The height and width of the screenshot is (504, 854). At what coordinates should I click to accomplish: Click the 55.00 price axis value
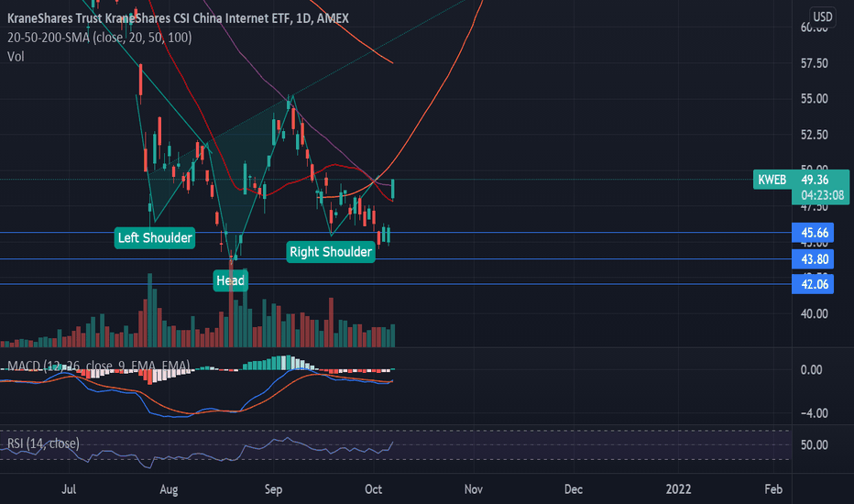815,99
